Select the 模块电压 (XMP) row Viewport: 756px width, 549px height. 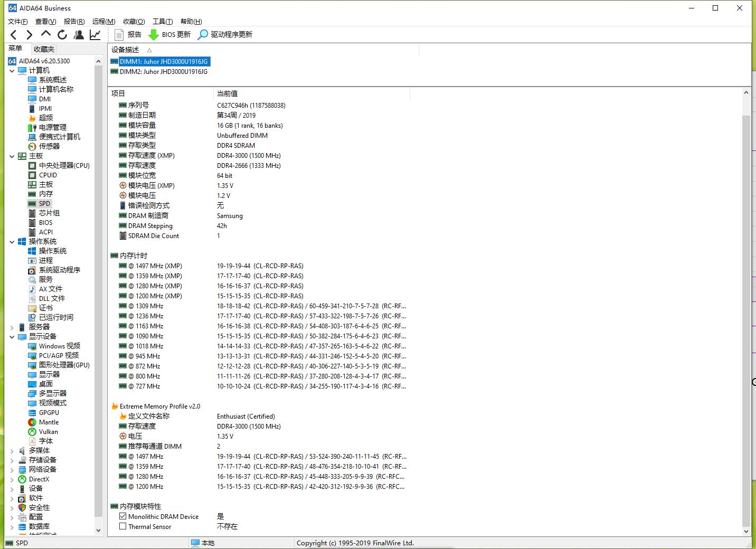click(x=259, y=185)
